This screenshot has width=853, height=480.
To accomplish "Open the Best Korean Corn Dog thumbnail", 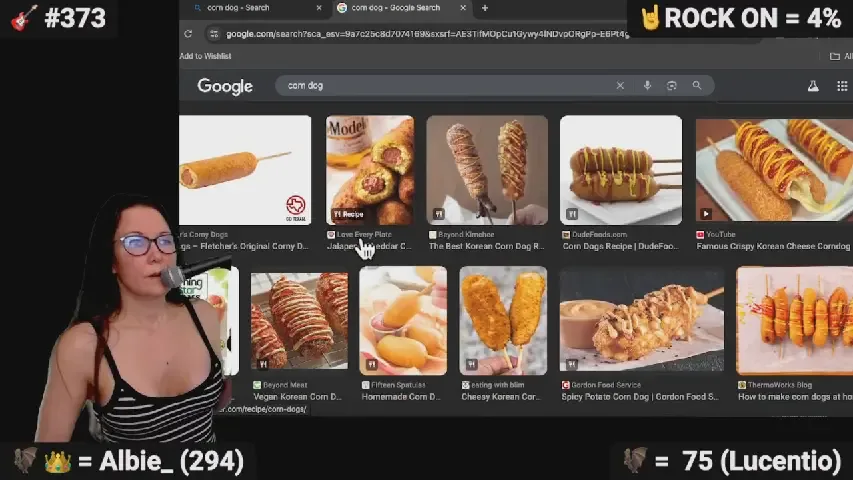I will point(487,170).
